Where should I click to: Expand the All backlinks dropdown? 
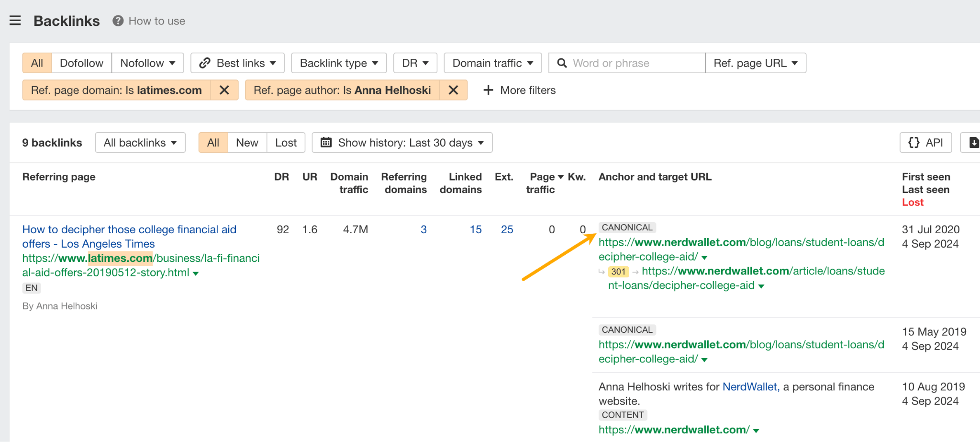point(140,142)
